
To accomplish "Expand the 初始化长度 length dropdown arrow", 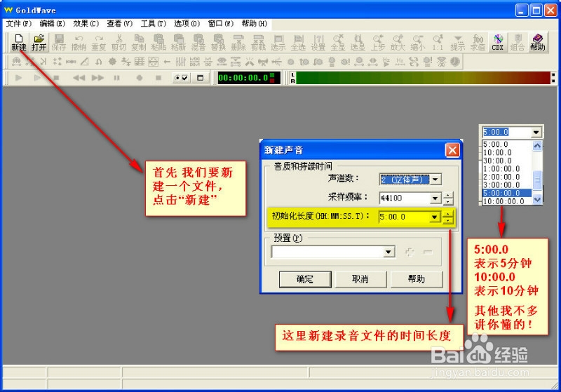I will 434,217.
